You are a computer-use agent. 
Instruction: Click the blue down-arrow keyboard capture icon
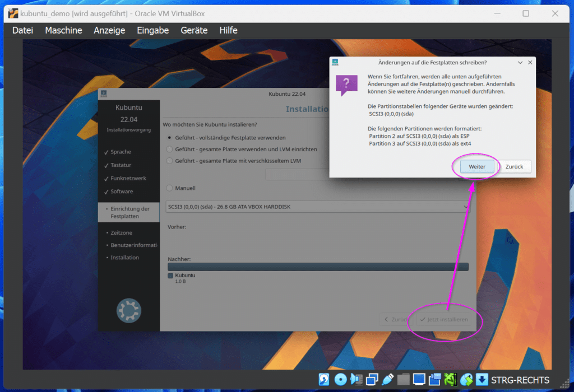click(x=482, y=380)
